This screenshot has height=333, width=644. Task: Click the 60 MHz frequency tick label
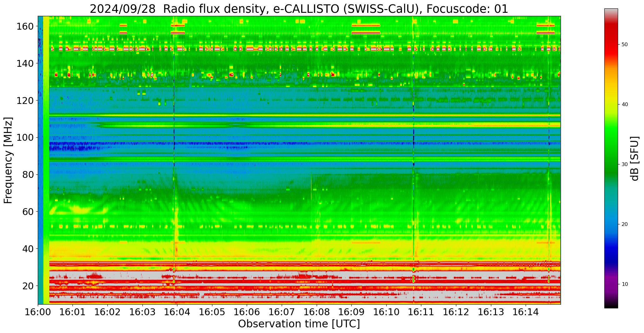[x=28, y=212]
